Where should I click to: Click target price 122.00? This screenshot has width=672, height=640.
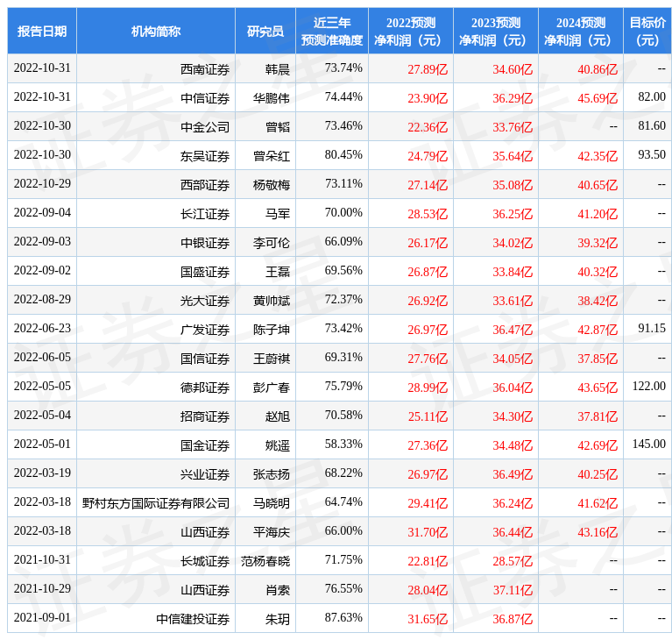click(x=649, y=386)
